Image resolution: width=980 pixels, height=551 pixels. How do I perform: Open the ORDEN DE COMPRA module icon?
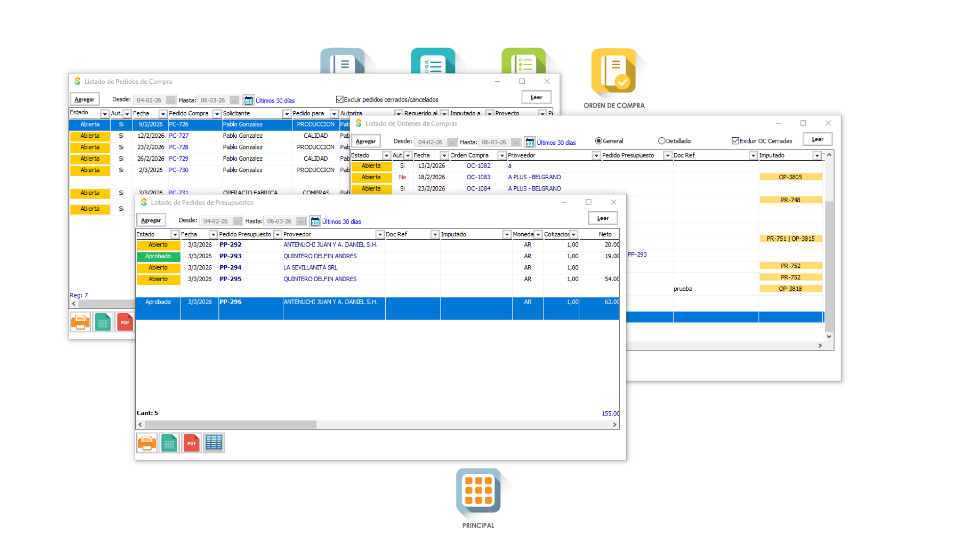(614, 71)
